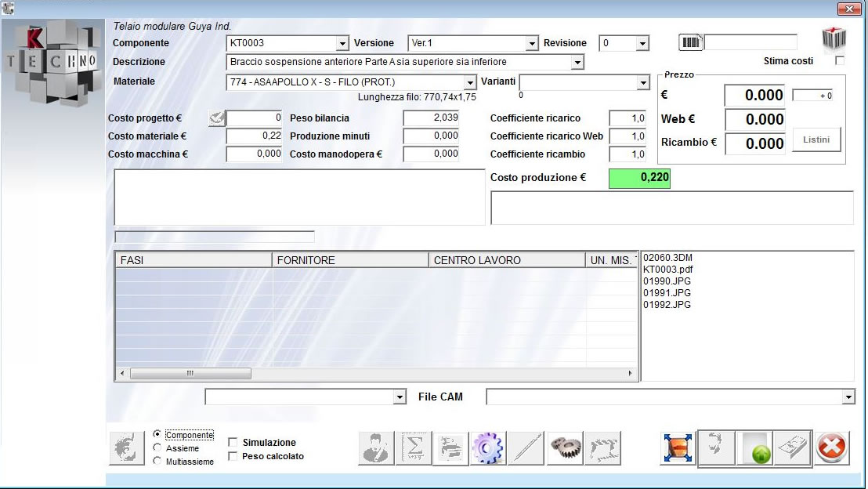Click the grayed banknotes money icon

[x=792, y=447]
